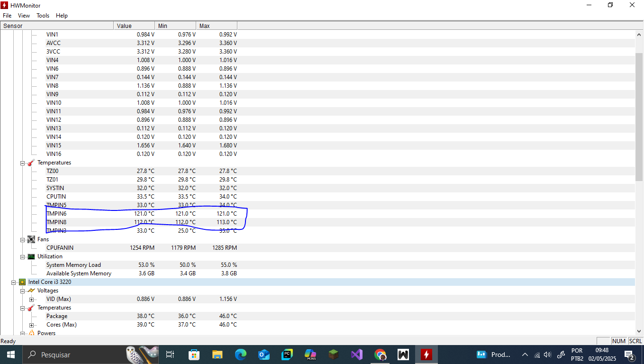Open Minecraft from the taskbar

coord(334,355)
